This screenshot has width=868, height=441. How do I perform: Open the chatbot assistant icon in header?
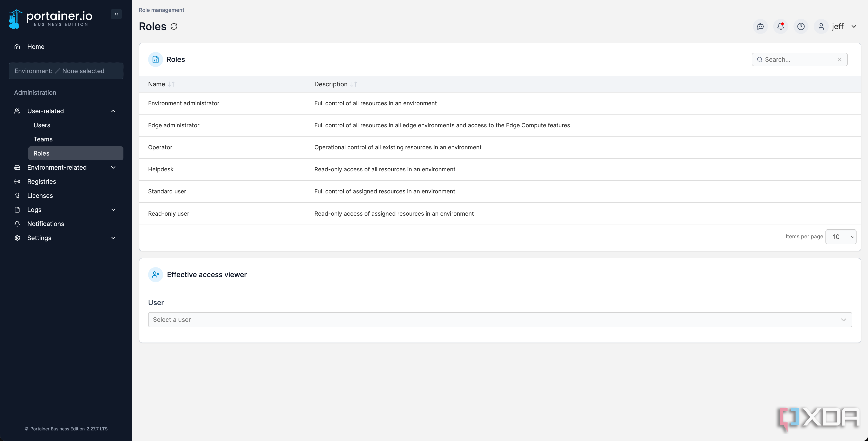pyautogui.click(x=760, y=26)
